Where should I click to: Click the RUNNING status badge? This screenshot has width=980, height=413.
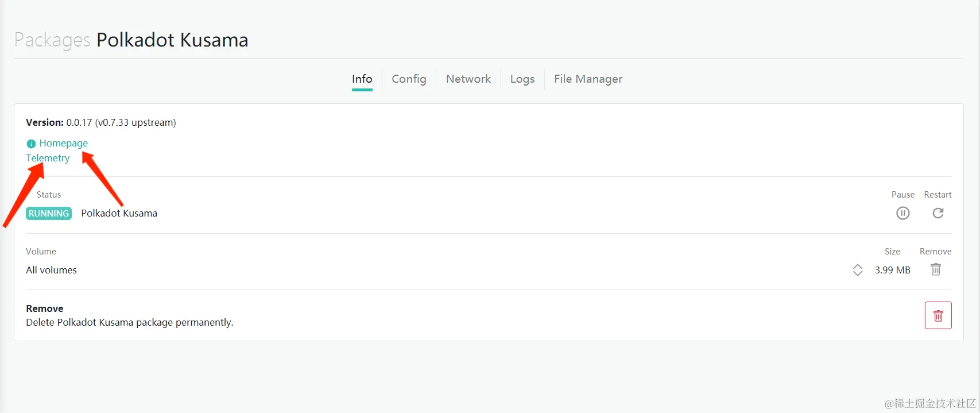[49, 213]
